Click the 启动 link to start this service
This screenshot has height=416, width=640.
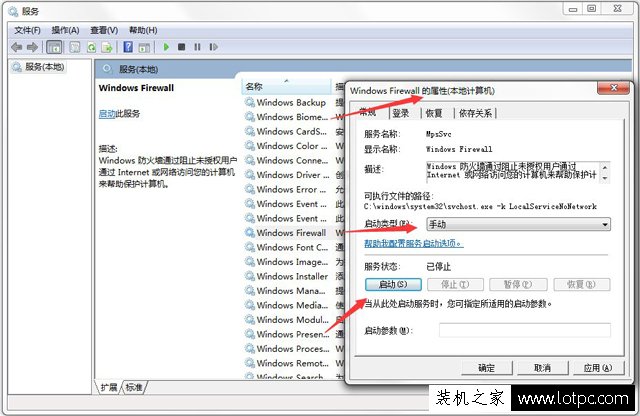click(x=107, y=114)
